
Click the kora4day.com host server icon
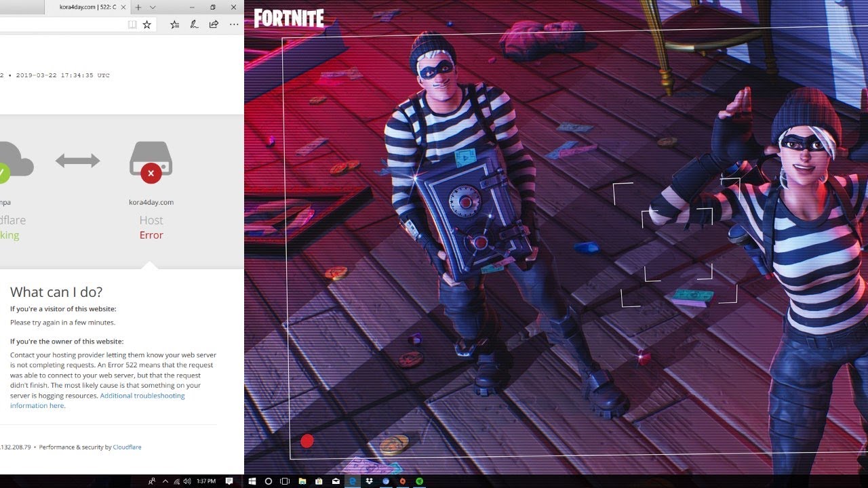pyautogui.click(x=151, y=162)
